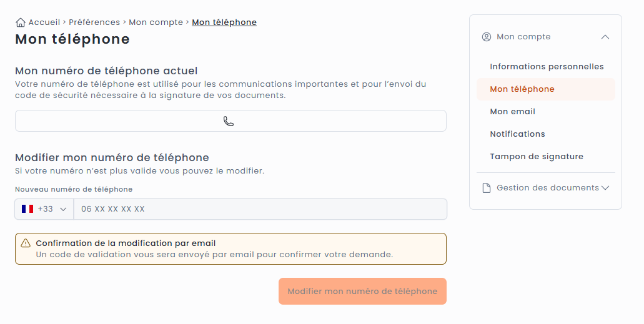Screen dimensions: 644x324
Task: Click the document icon beside Gestion des documents
Action: point(487,188)
